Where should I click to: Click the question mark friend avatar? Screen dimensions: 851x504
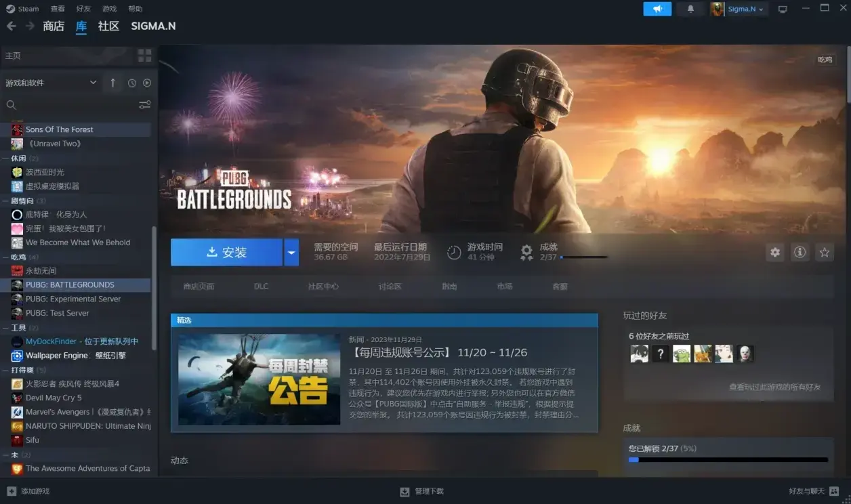[x=661, y=354]
